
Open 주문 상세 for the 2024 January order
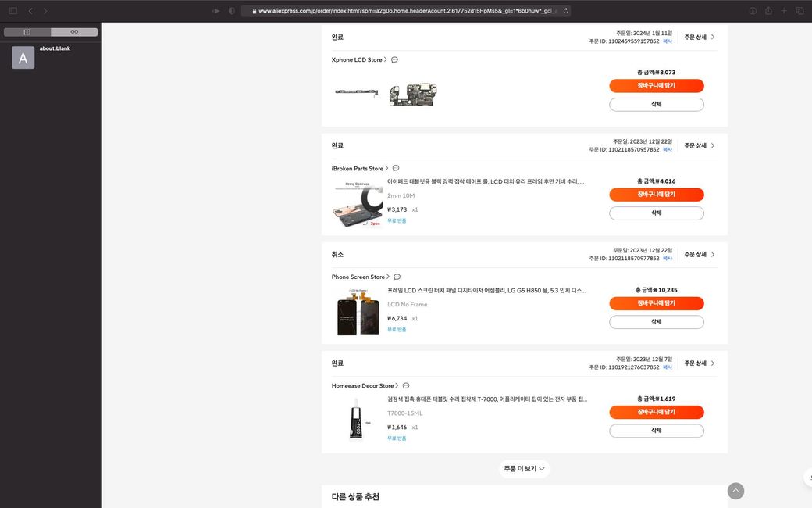coord(700,37)
